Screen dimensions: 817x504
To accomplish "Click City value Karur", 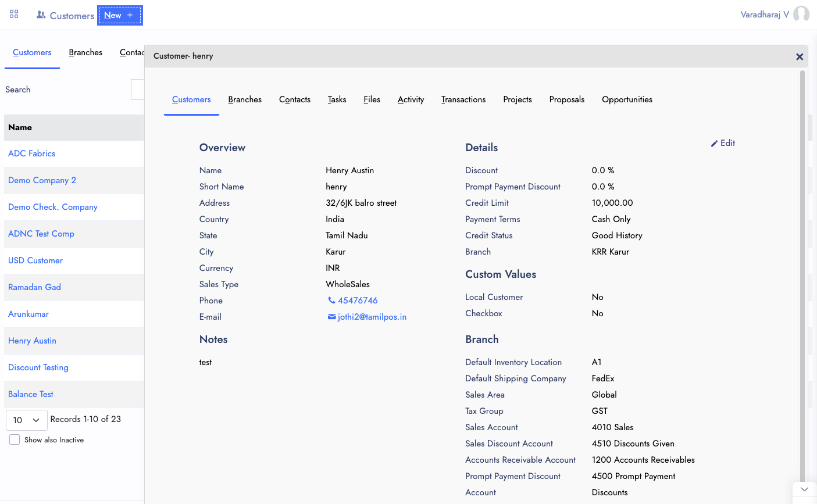I will pyautogui.click(x=336, y=252).
